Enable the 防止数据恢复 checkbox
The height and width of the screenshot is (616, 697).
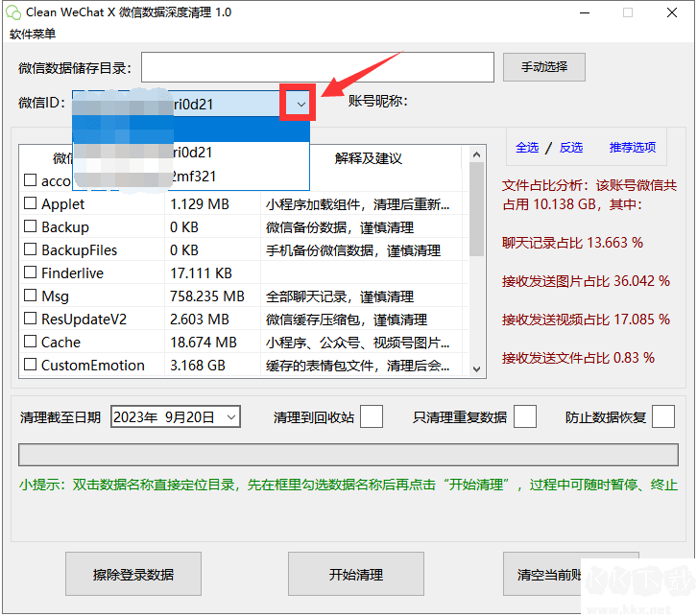pos(663,416)
